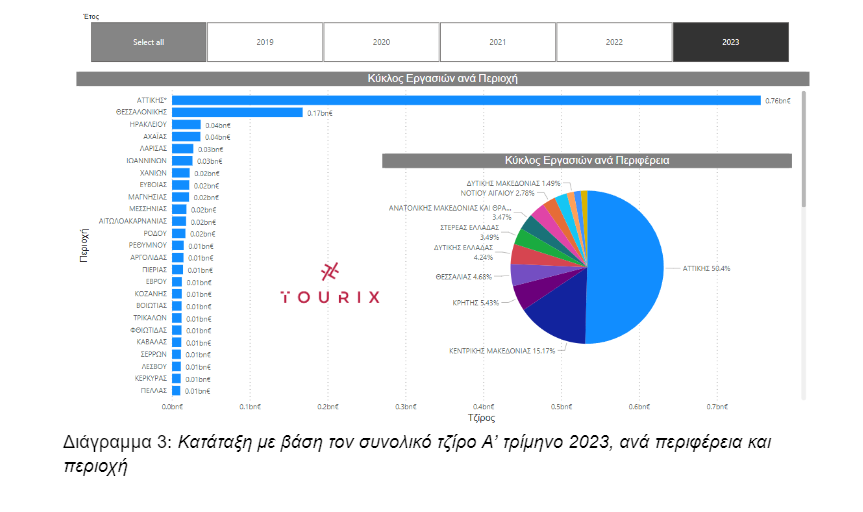Click the active 2023 year tab
The image size is (863, 512).
coord(730,43)
